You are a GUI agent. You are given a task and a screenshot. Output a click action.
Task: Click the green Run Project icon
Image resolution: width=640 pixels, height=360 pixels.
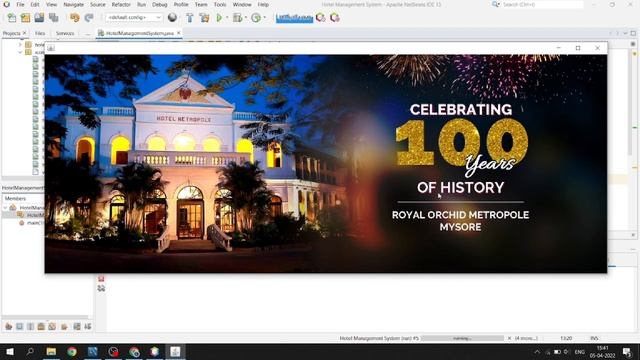(x=219, y=18)
